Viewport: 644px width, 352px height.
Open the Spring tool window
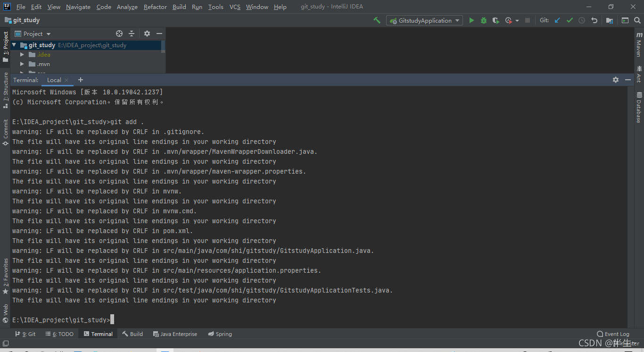point(220,334)
